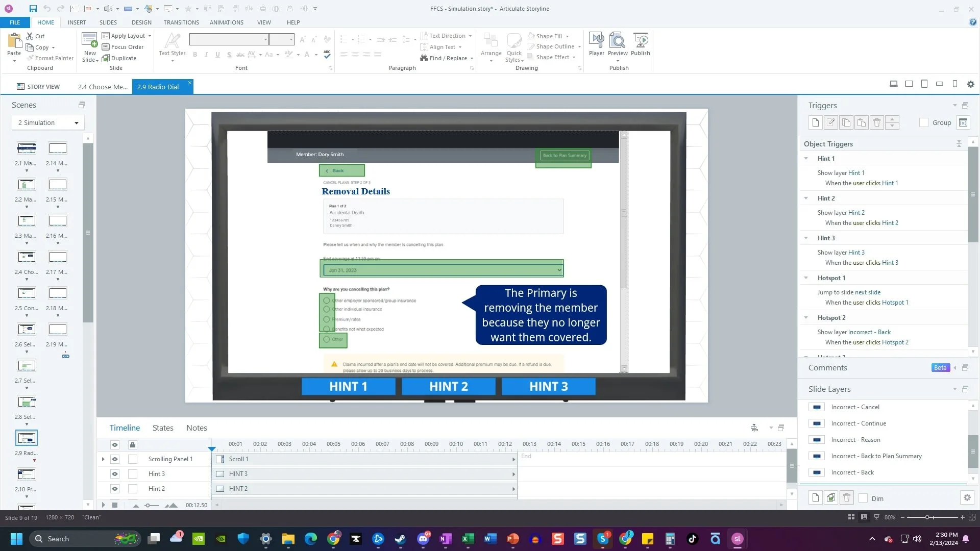The height and width of the screenshot is (551, 980).
Task: Click the HINT 2 button on slide
Action: click(x=448, y=386)
